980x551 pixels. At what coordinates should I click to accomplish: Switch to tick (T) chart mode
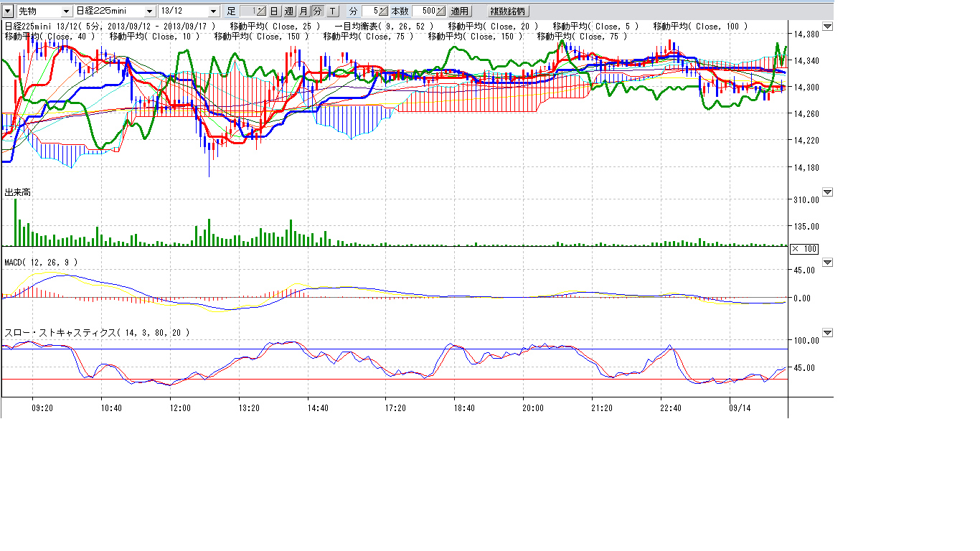[332, 11]
